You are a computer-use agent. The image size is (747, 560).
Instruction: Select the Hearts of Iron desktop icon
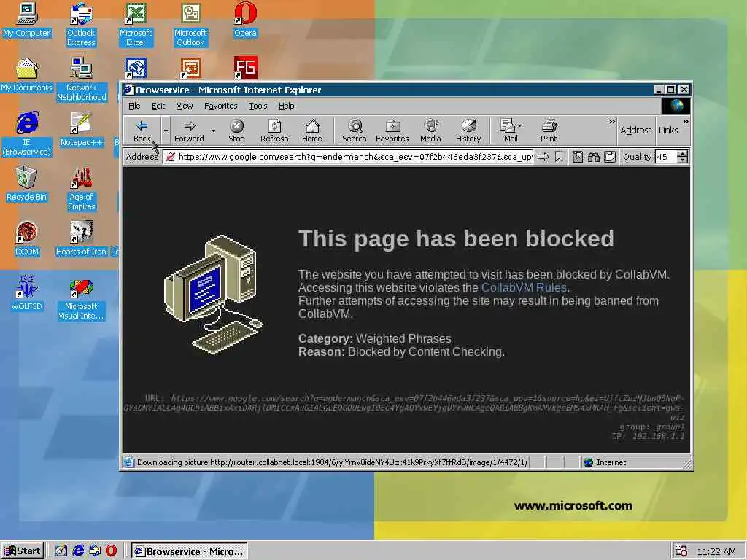click(81, 238)
